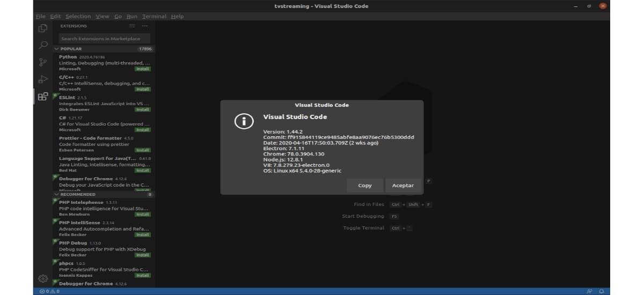Install the Python extension
The width and height of the screenshot is (644, 295).
click(x=143, y=69)
